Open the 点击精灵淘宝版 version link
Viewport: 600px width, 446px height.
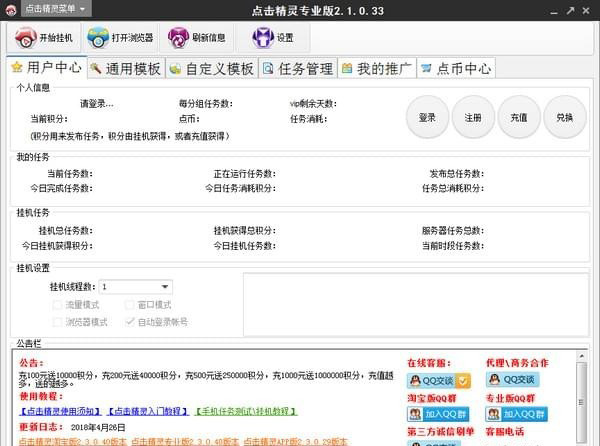[72, 441]
